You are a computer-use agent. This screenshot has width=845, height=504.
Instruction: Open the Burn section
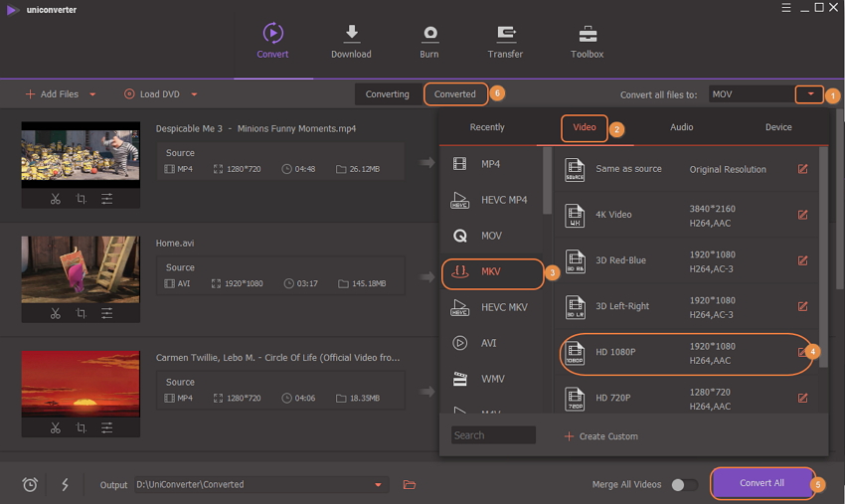pos(429,41)
